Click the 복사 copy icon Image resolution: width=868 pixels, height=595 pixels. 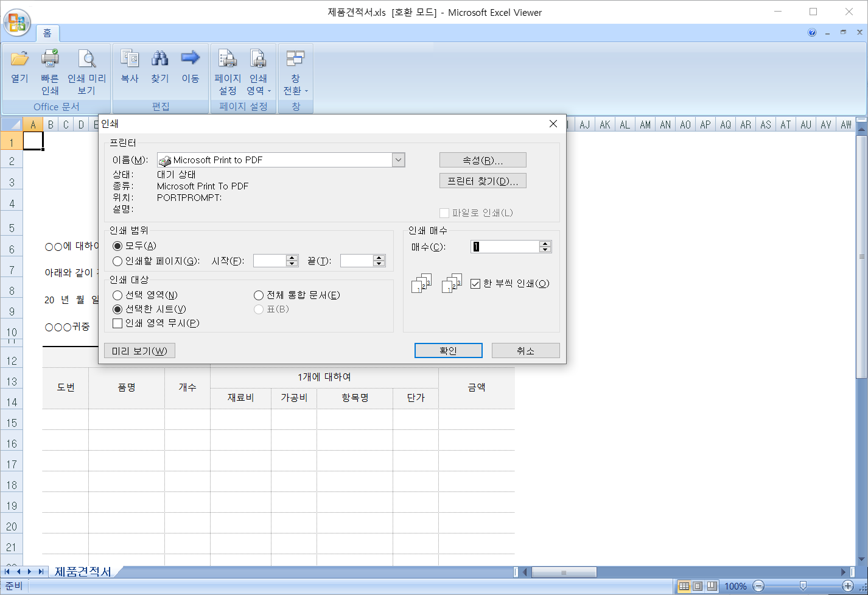click(130, 67)
